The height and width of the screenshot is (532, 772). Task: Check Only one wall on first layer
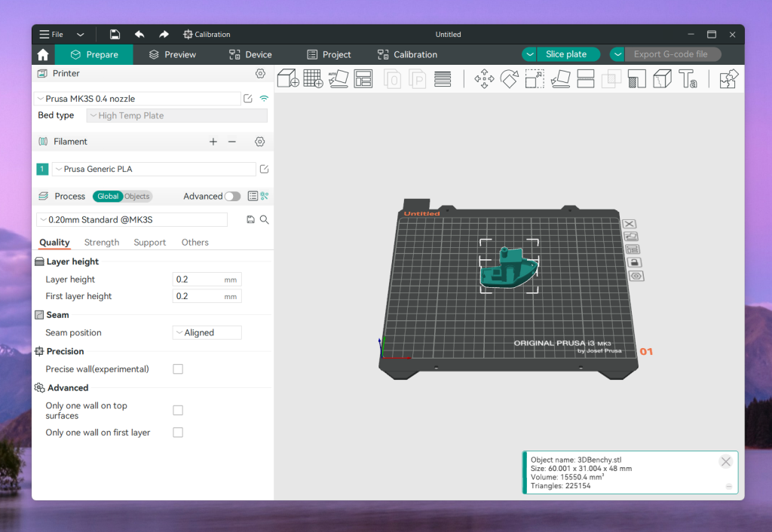click(178, 433)
